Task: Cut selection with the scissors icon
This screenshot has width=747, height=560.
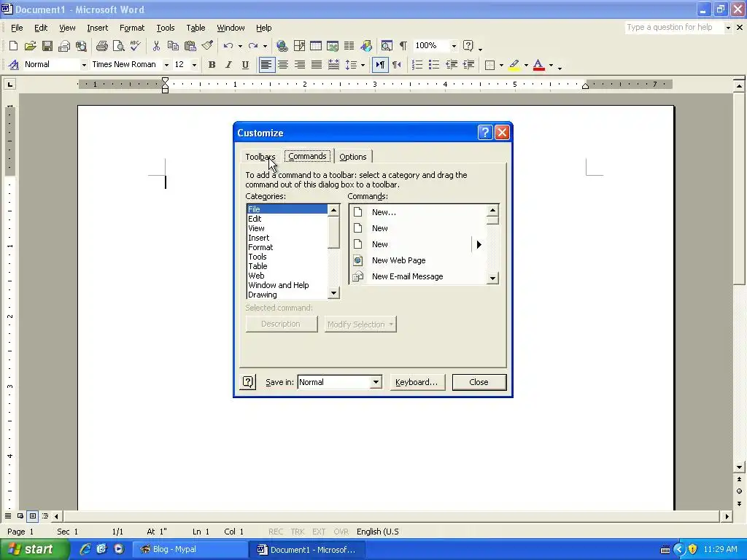Action: pyautogui.click(x=156, y=46)
